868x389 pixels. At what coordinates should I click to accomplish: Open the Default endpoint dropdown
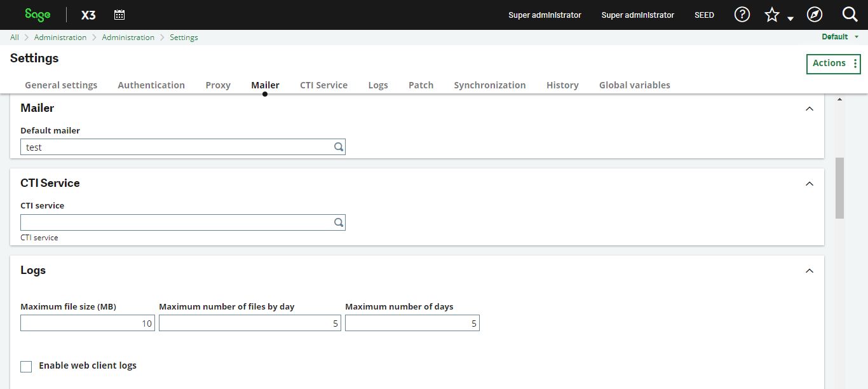click(x=839, y=37)
